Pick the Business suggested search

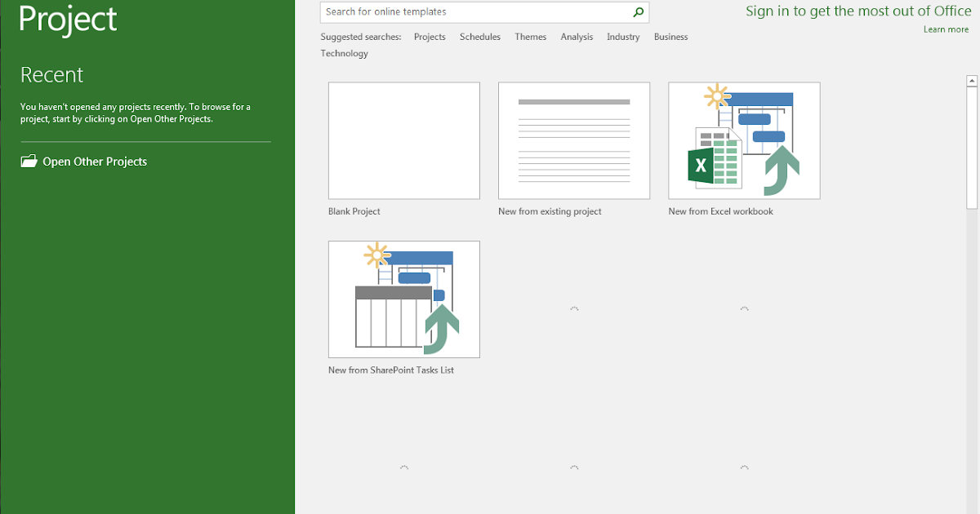[x=671, y=37]
